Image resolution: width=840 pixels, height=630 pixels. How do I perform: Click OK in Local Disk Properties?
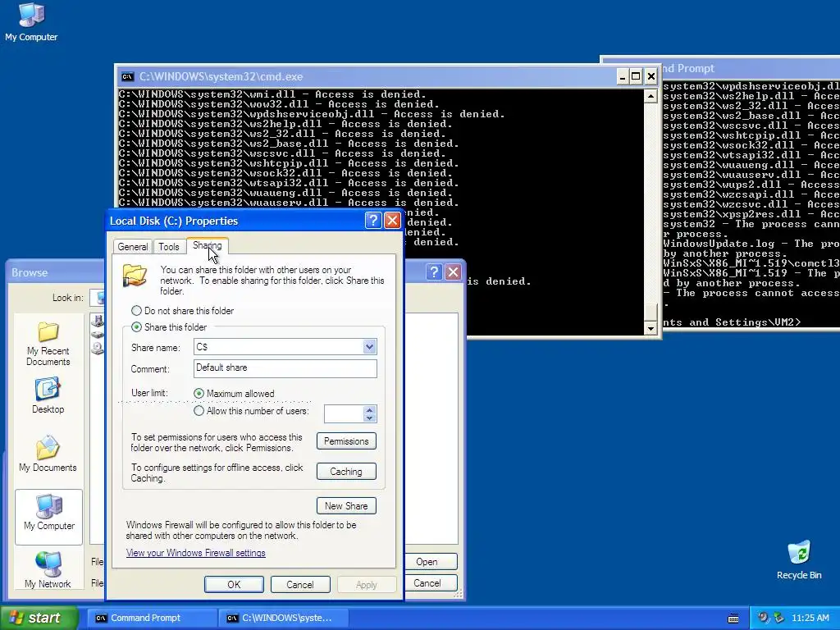click(234, 584)
